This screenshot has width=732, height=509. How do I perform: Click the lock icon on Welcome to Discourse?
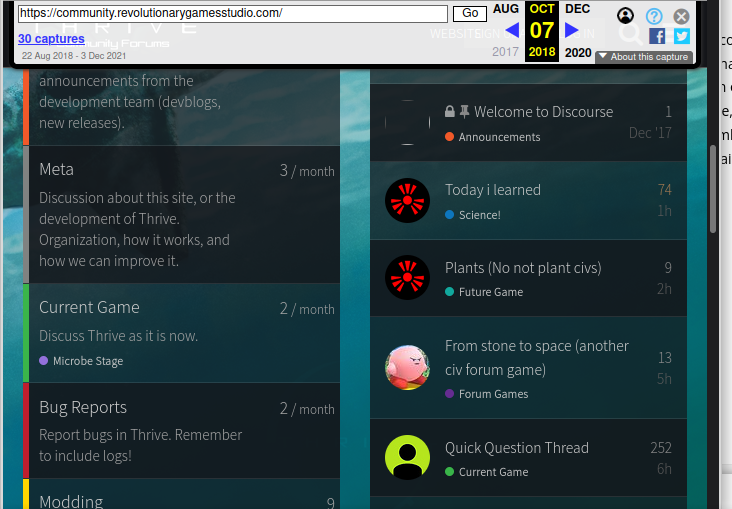click(x=450, y=112)
